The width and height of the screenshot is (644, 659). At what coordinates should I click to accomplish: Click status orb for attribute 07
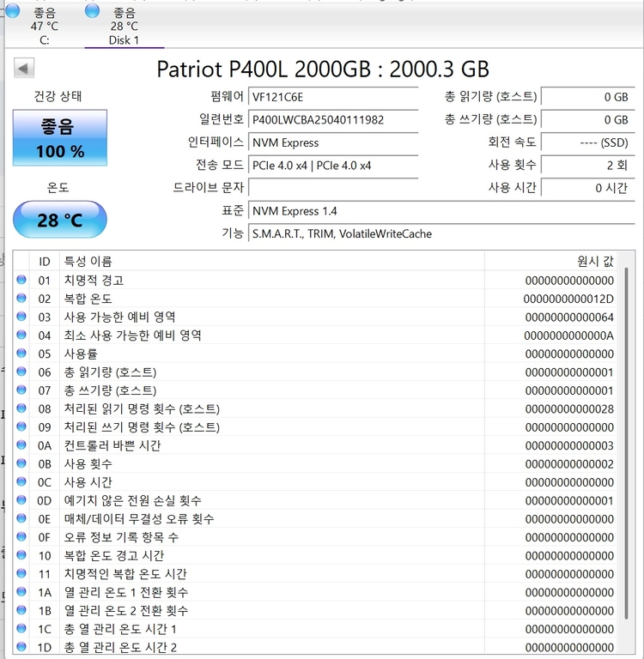(21, 390)
